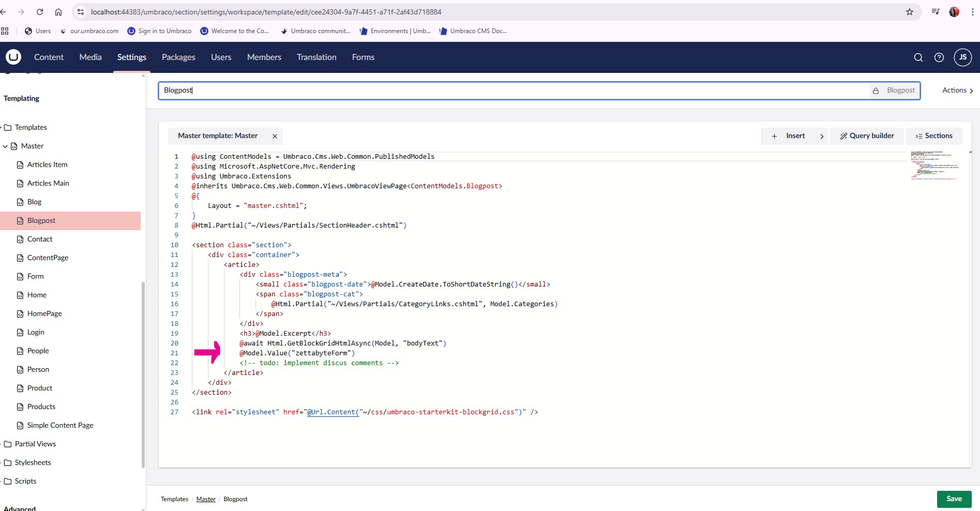Image resolution: width=980 pixels, height=511 pixels.
Task: Click the template name input field
Action: click(x=512, y=90)
